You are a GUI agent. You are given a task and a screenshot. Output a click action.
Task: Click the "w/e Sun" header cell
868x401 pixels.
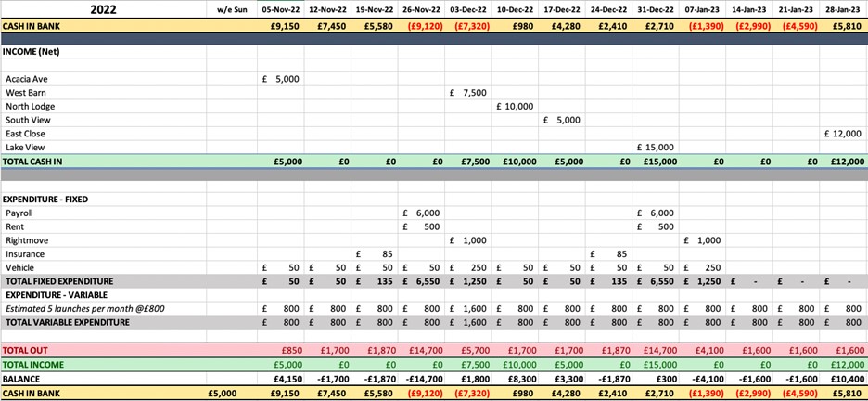tap(232, 9)
